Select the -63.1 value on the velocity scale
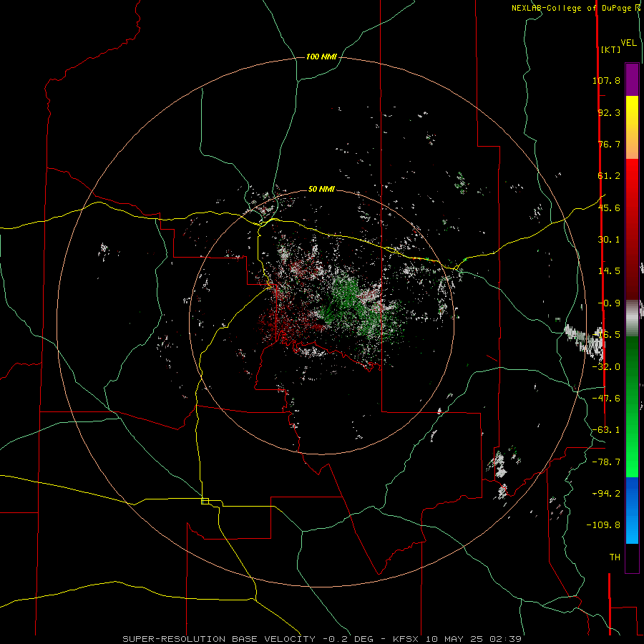 pyautogui.click(x=606, y=430)
